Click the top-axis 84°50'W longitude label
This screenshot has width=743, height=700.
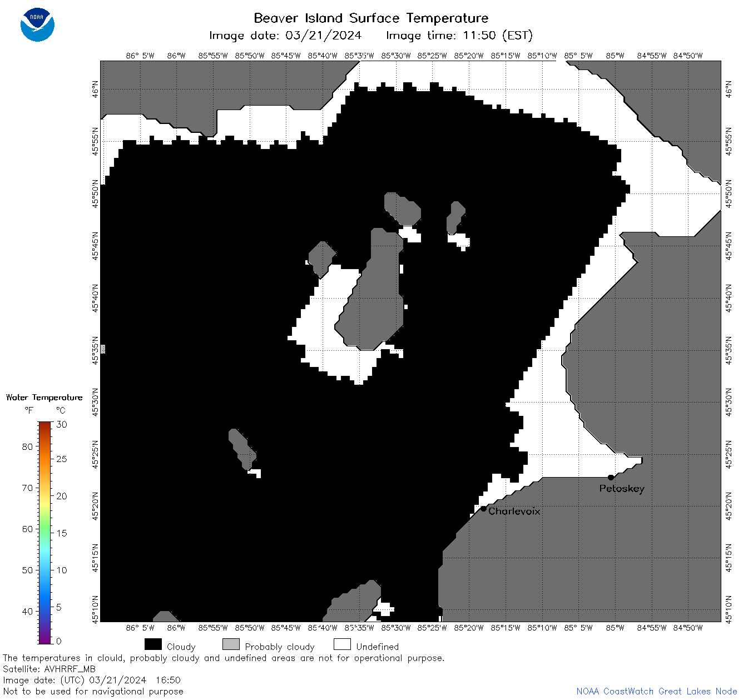pyautogui.click(x=688, y=56)
